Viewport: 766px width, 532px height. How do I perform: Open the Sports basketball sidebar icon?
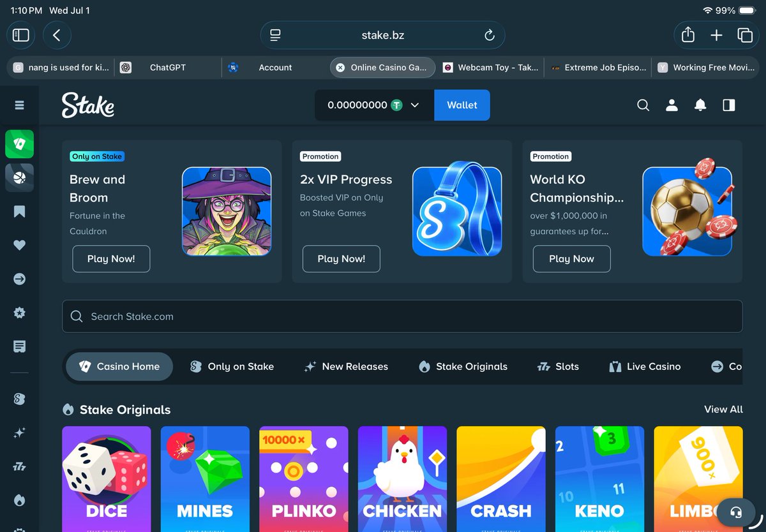(19, 177)
